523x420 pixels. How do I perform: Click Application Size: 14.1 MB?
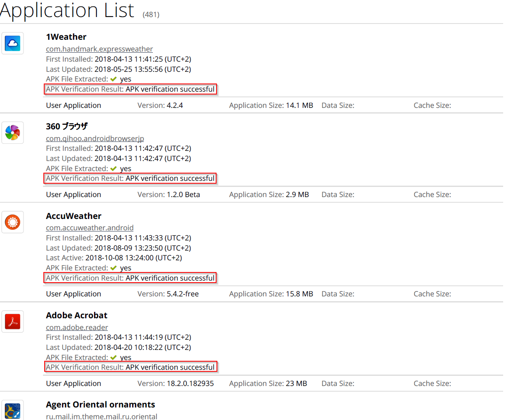click(271, 105)
